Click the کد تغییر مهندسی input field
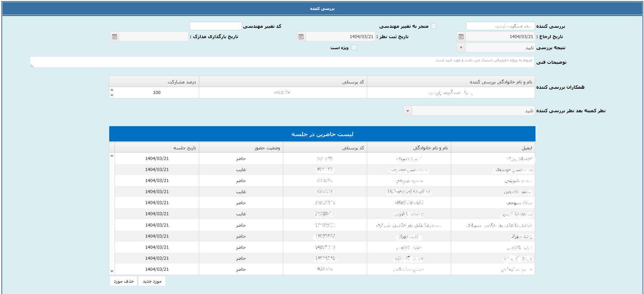 [x=216, y=26]
